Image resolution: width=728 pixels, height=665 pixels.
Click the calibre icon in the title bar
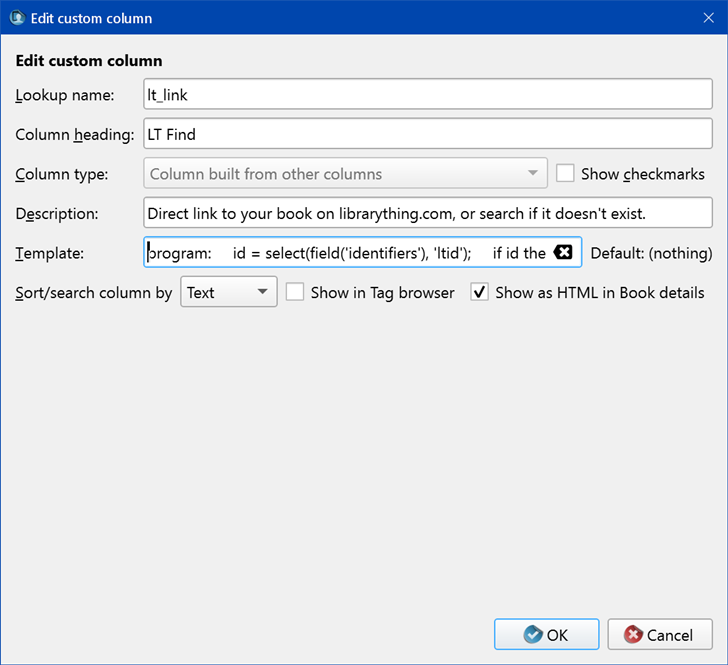(x=16, y=17)
